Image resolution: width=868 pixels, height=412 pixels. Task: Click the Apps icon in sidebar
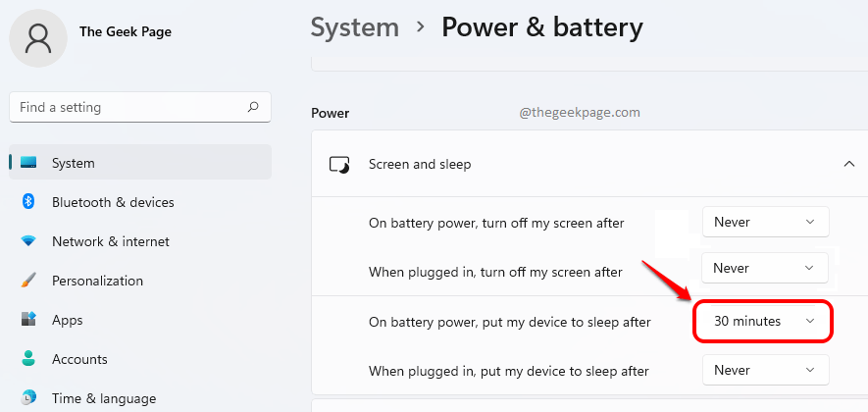(x=28, y=320)
